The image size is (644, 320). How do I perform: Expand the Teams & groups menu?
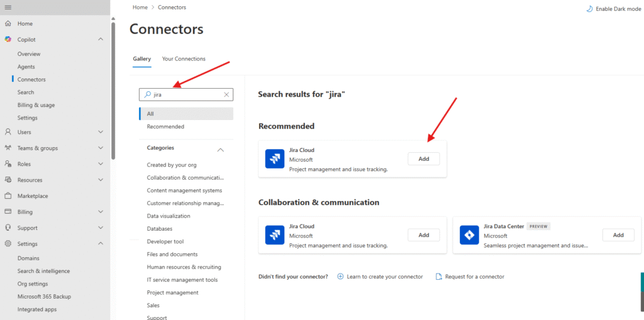101,148
